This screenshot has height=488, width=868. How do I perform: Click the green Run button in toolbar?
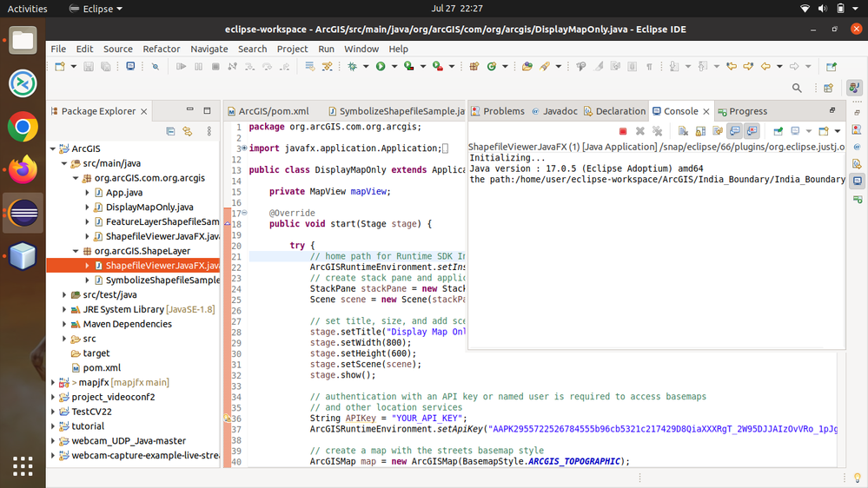click(381, 67)
